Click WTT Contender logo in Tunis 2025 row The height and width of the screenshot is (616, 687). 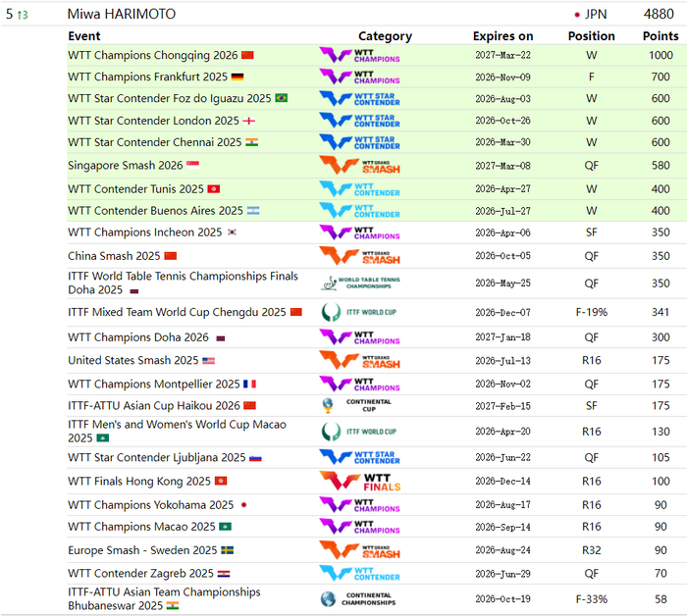pos(359,189)
